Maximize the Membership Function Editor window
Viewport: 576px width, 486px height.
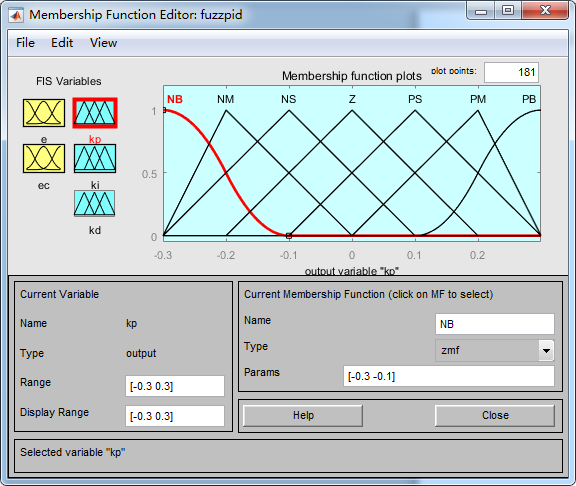pos(508,10)
